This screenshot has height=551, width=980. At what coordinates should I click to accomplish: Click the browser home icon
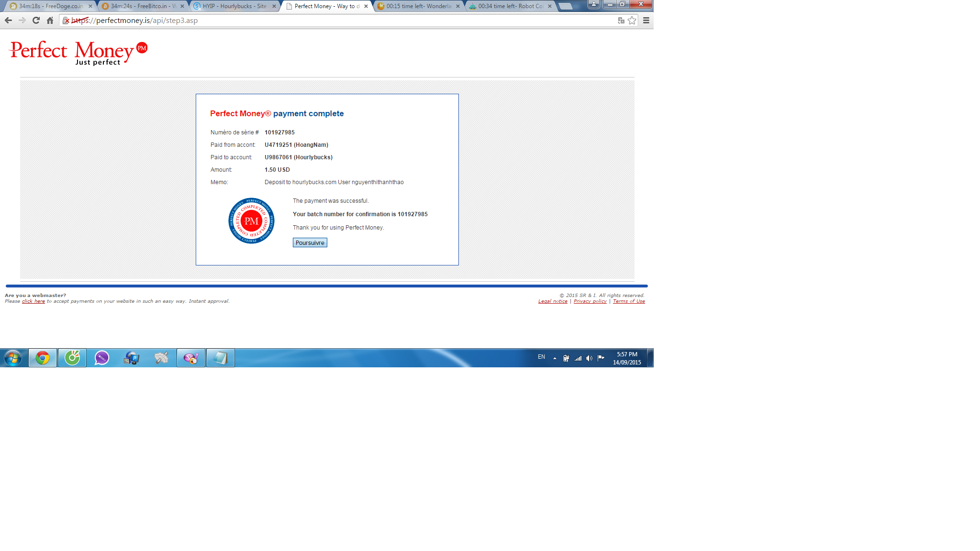(x=50, y=20)
